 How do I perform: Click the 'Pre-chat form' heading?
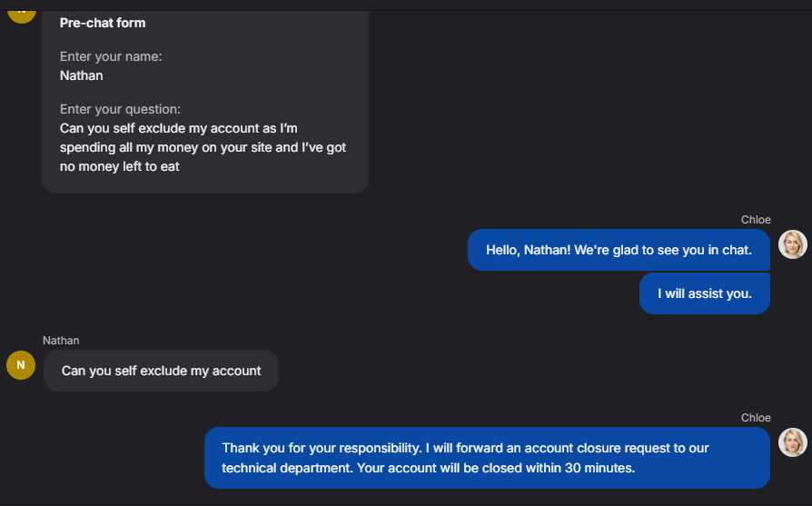point(103,23)
